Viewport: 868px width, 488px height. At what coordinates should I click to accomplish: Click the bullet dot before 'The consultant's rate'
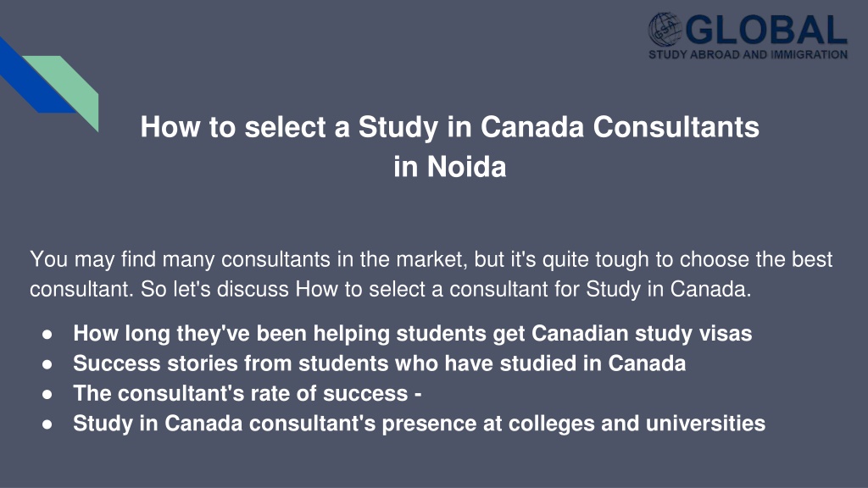(x=47, y=394)
